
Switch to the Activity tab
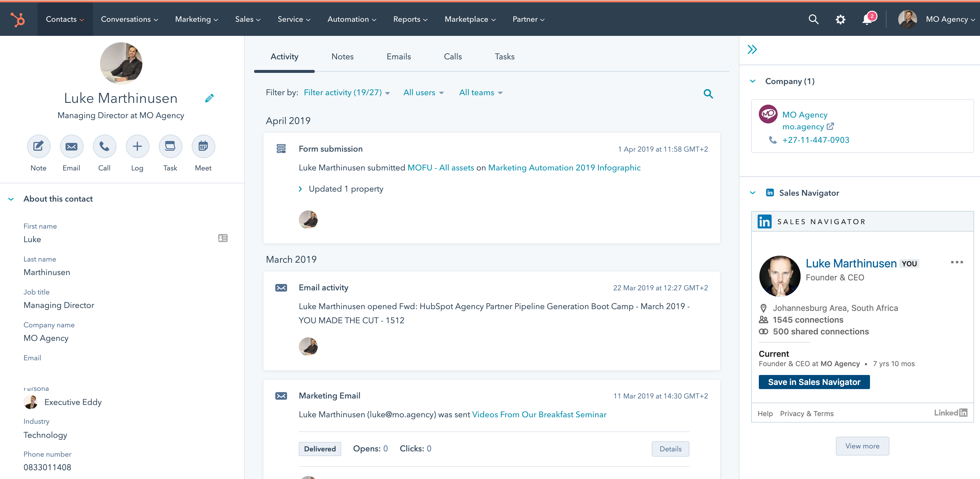click(284, 57)
